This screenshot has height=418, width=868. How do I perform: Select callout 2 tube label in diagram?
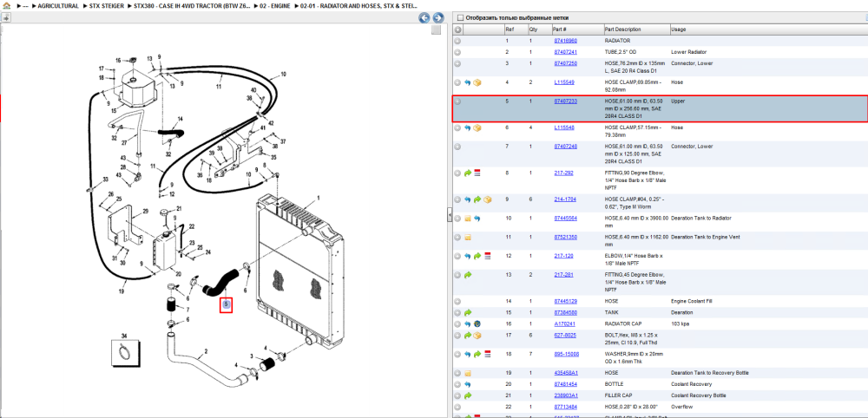coord(206,351)
